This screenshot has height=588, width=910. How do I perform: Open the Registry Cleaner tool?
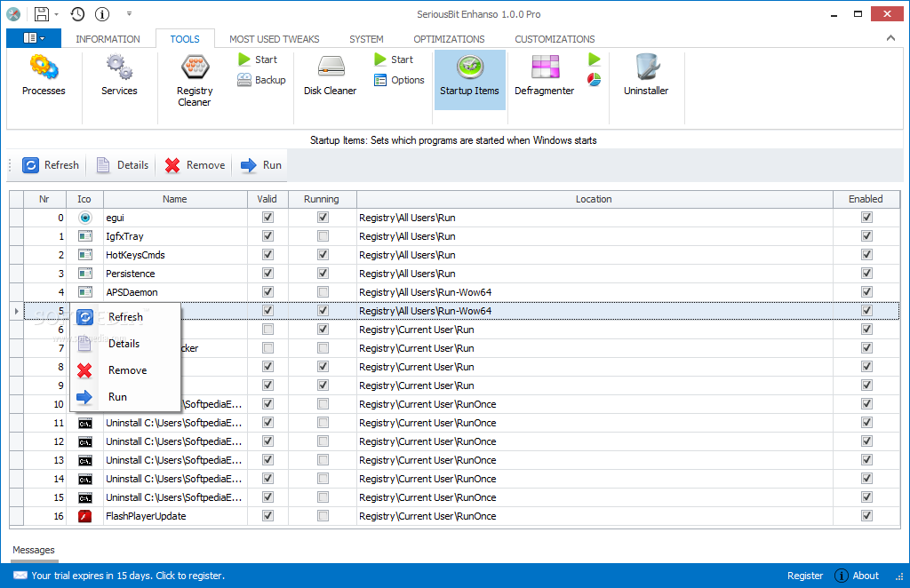click(x=195, y=81)
